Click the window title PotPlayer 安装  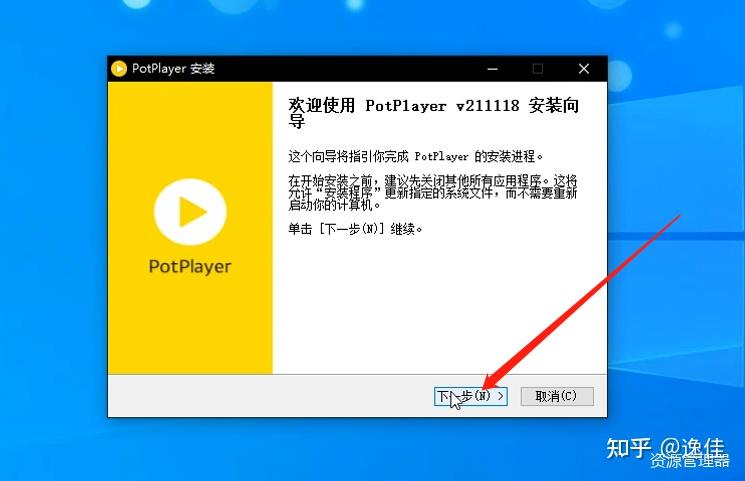(173, 68)
